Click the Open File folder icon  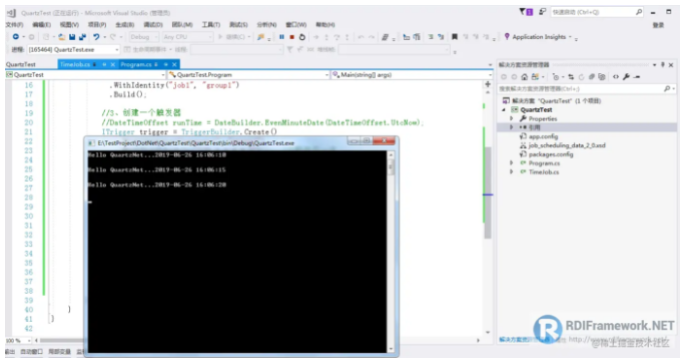pos(62,37)
